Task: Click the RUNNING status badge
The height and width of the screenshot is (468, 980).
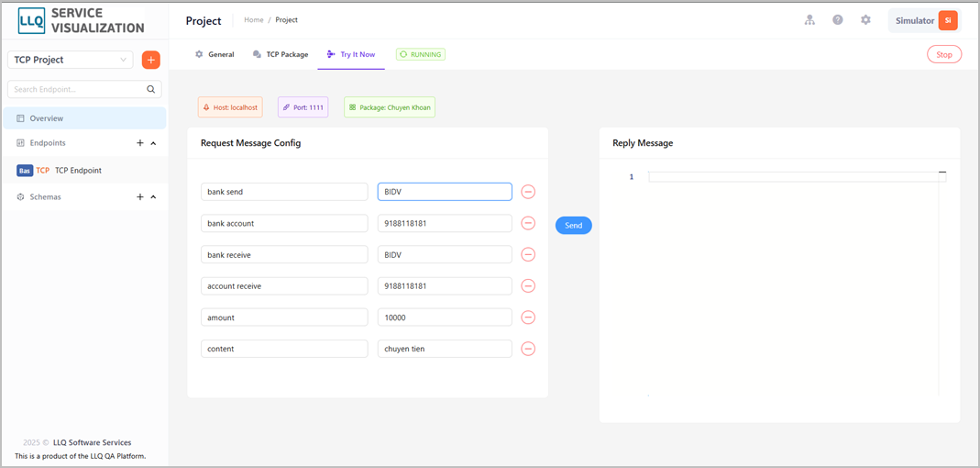Action: (x=421, y=54)
